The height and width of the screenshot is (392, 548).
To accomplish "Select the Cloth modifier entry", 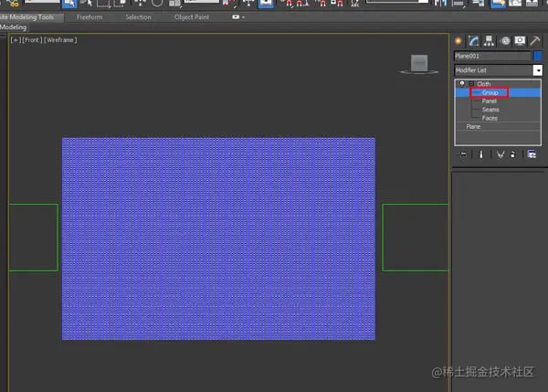I will [484, 84].
